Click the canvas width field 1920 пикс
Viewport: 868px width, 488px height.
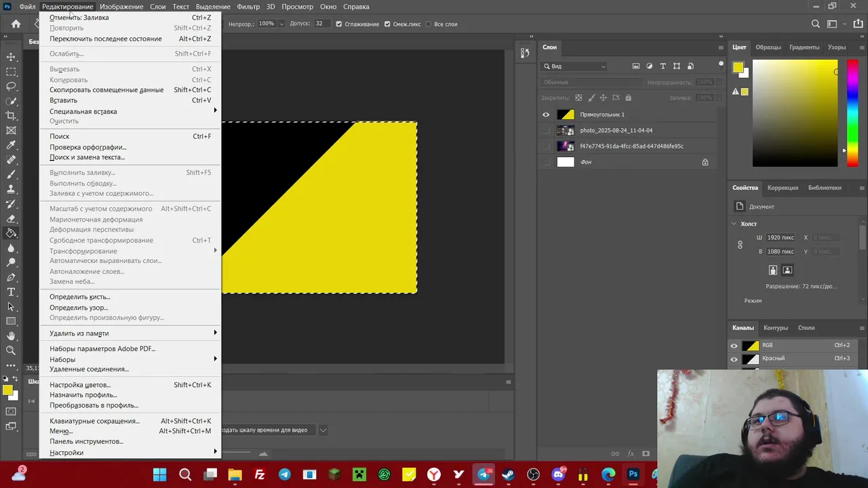pos(780,238)
